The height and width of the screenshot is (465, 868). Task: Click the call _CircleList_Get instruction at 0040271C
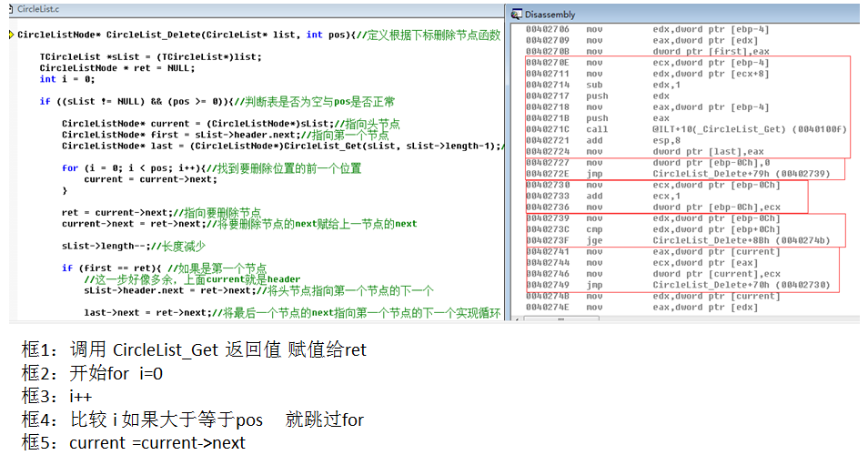pyautogui.click(x=686, y=129)
